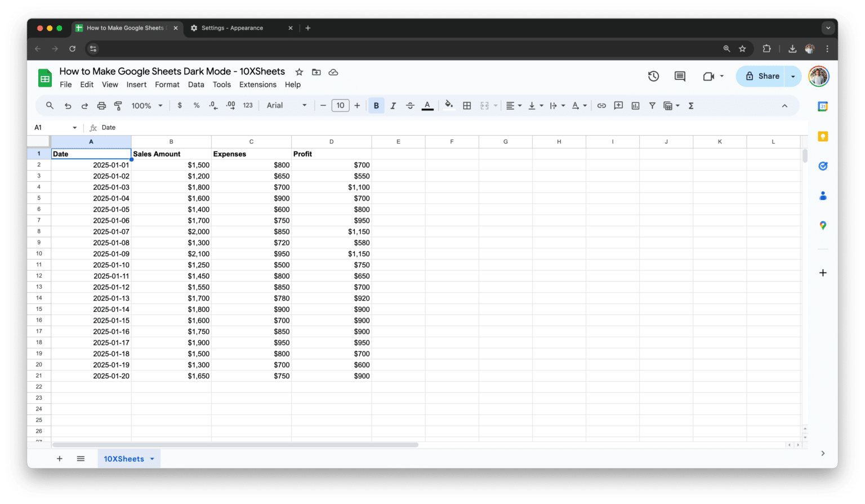Switch to Settings - Appearance browser tab
This screenshot has height=504, width=865.
[x=232, y=28]
